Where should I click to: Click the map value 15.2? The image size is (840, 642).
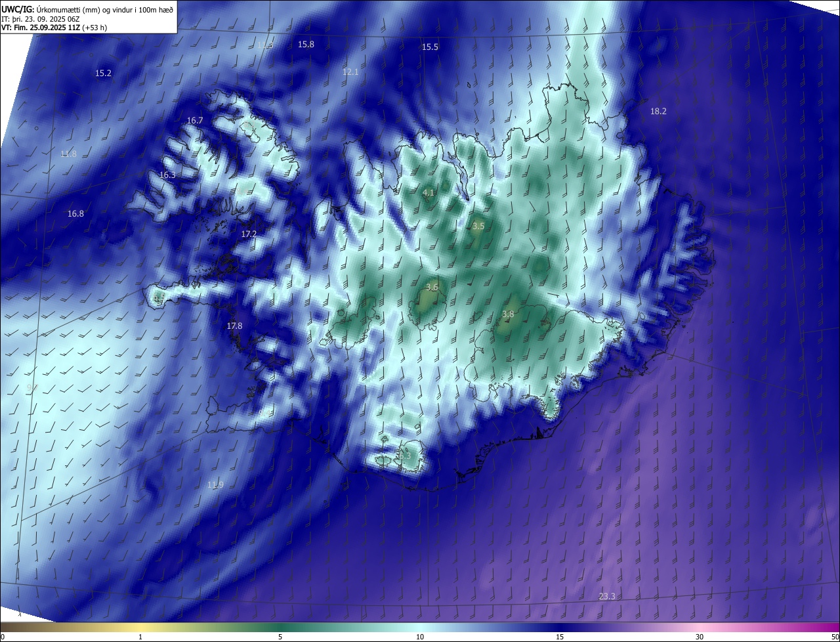click(104, 74)
